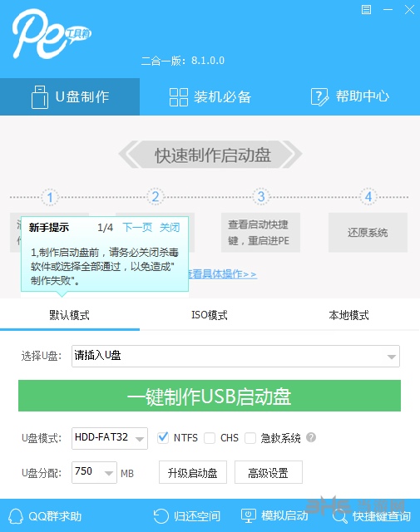Click the 快速制作启动盘 banner heading

[x=210, y=155]
